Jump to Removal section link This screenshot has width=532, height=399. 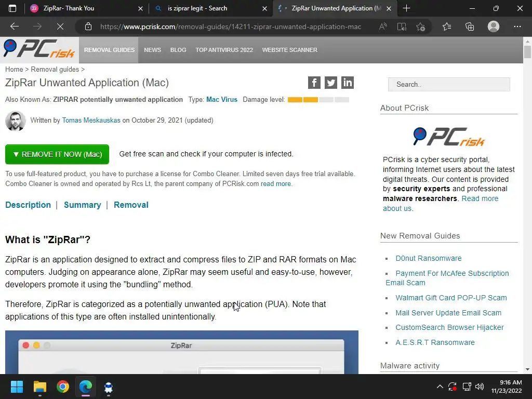[131, 205]
